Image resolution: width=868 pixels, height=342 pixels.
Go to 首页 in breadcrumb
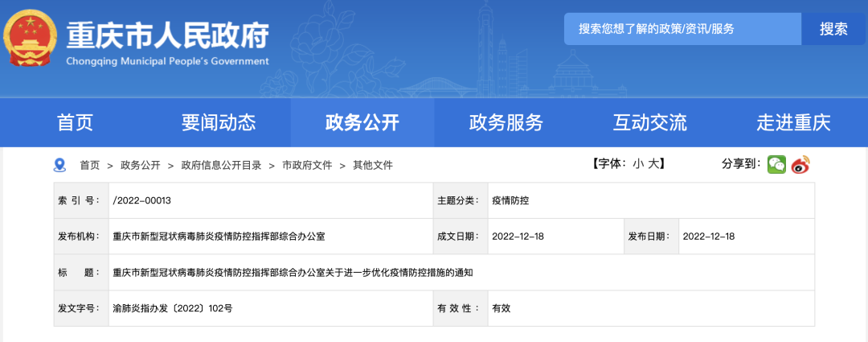90,165
